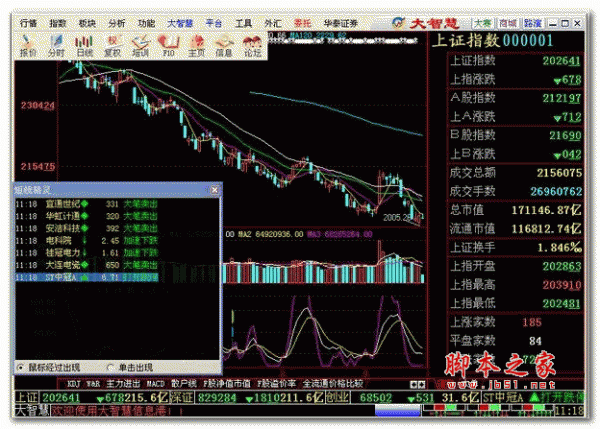The width and height of the screenshot is (600, 429).
Task: Switch to the KDJ indicator tab
Action: point(73,384)
